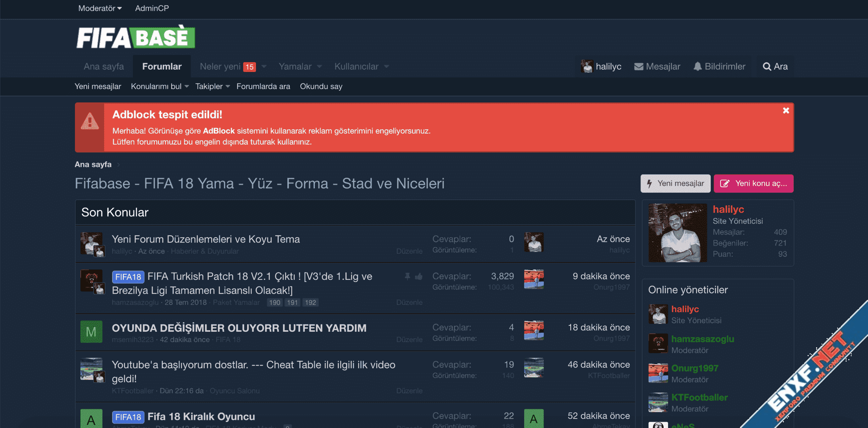
Task: Jump to page 192 of Turkish Patch thread
Action: click(x=310, y=303)
